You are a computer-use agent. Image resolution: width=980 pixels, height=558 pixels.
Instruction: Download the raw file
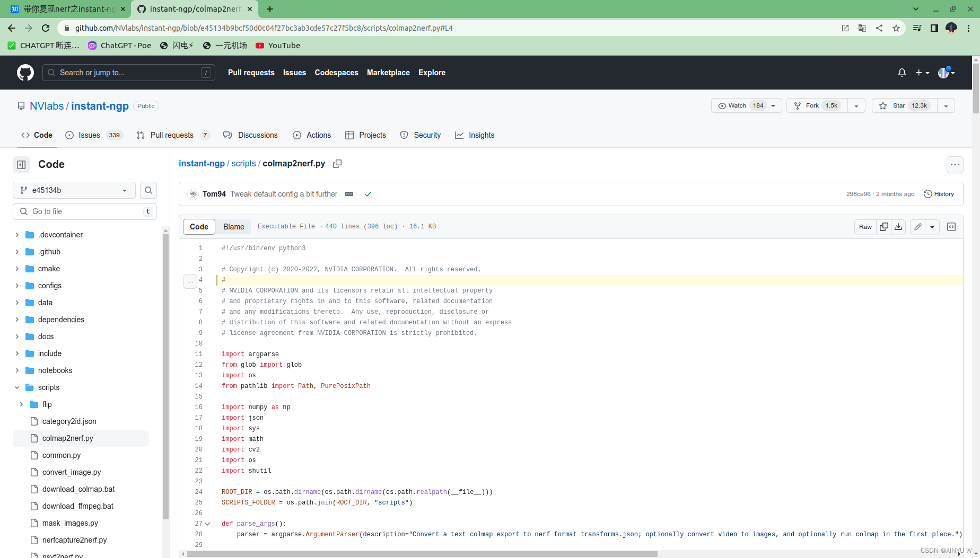click(898, 227)
